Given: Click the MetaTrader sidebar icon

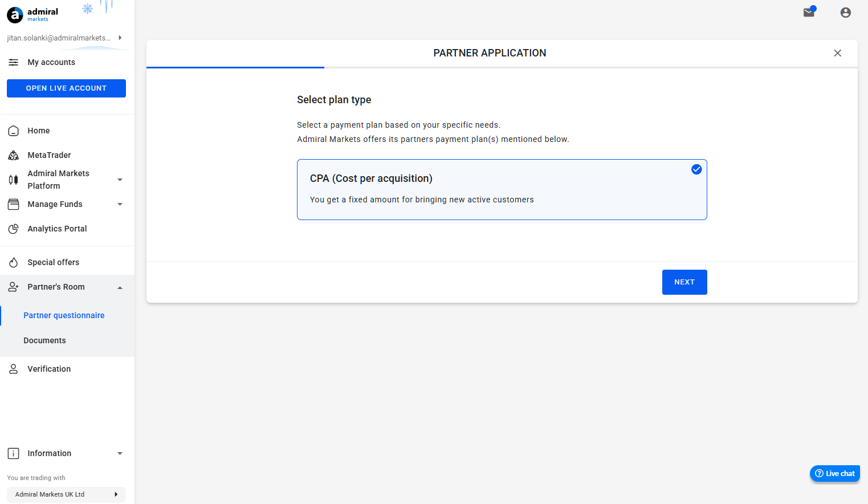Looking at the screenshot, I should point(14,155).
